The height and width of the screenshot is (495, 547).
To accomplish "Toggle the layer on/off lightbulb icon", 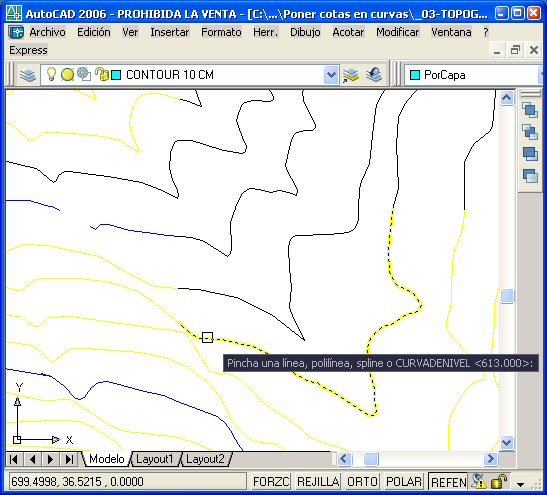I will click(x=52, y=74).
